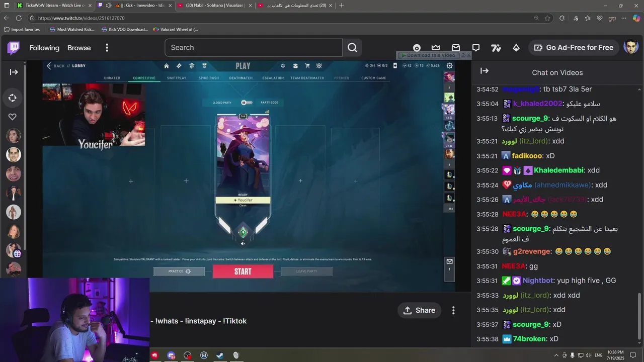Click Nightbot username in chat

tap(538, 281)
